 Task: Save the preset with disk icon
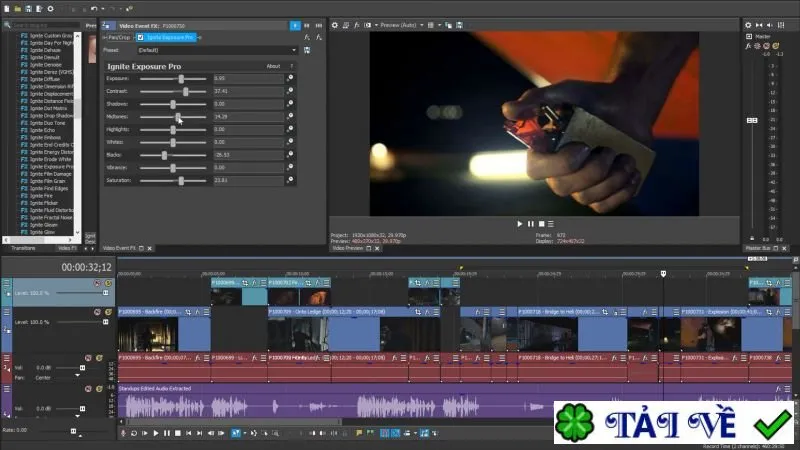click(x=307, y=50)
